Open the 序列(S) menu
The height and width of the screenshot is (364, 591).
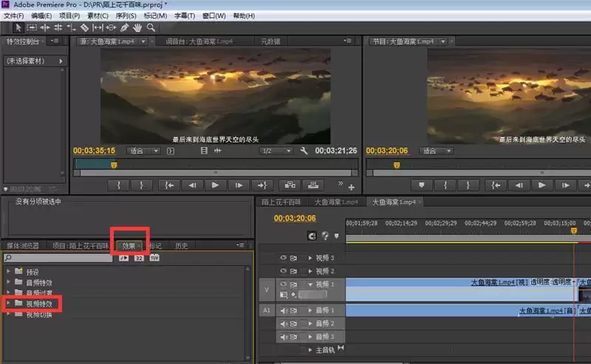click(123, 16)
